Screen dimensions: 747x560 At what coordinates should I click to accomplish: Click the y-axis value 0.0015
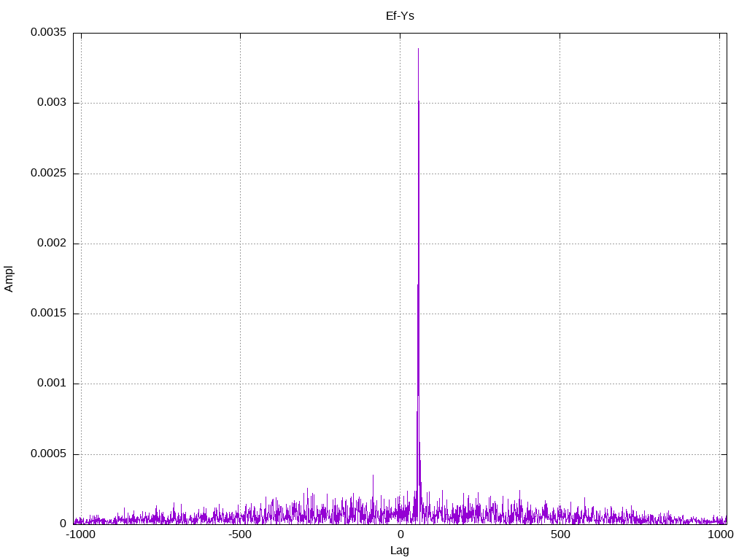tap(49, 313)
